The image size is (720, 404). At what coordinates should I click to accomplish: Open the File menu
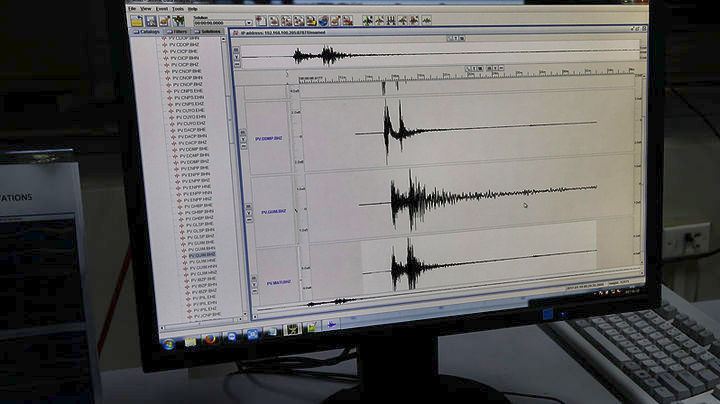132,8
